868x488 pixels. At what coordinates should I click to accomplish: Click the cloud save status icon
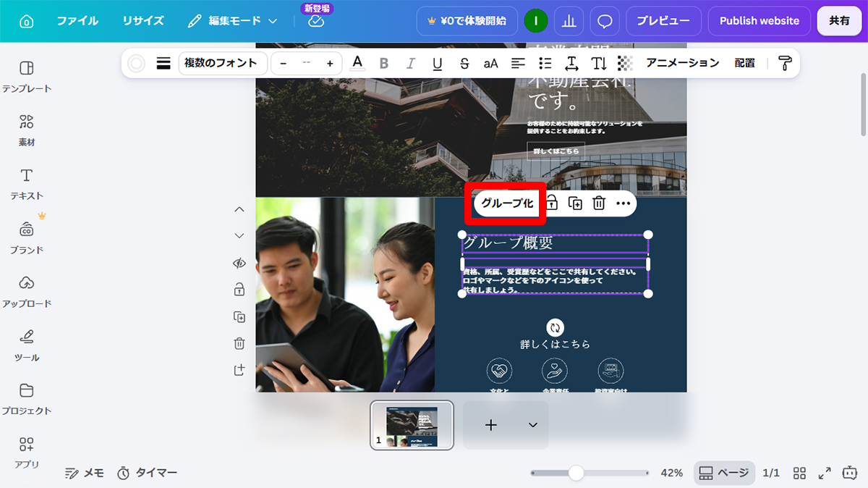316,22
